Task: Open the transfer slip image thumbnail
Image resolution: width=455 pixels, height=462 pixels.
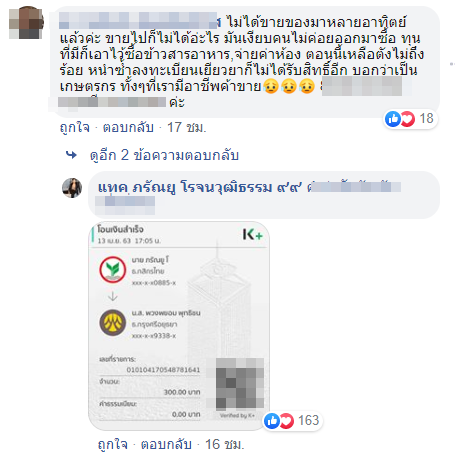Action: click(x=179, y=326)
